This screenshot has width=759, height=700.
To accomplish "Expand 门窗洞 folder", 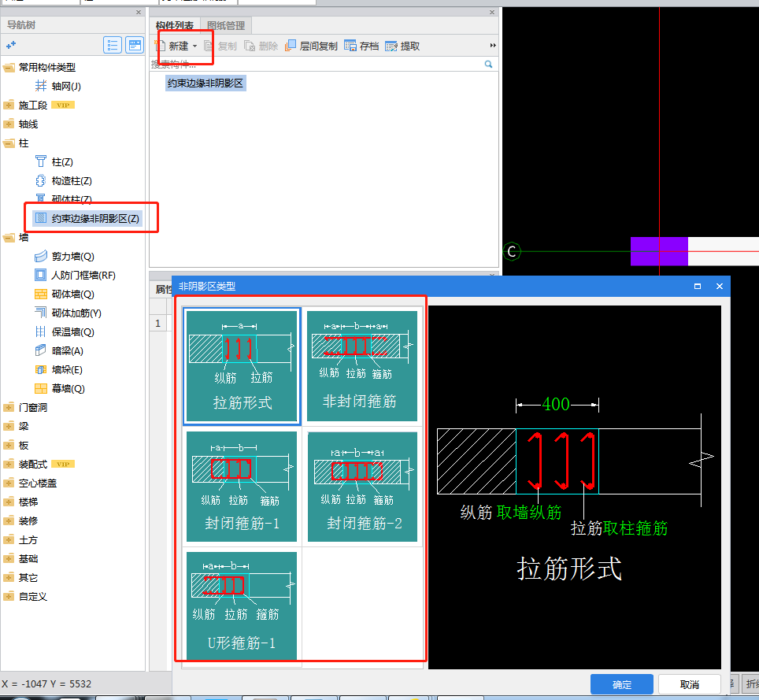I will 9,407.
